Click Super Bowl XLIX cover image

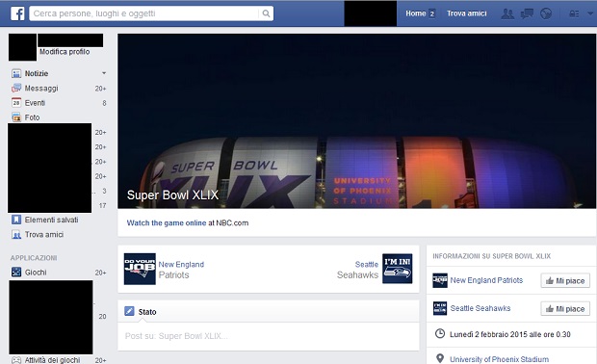tap(356, 121)
